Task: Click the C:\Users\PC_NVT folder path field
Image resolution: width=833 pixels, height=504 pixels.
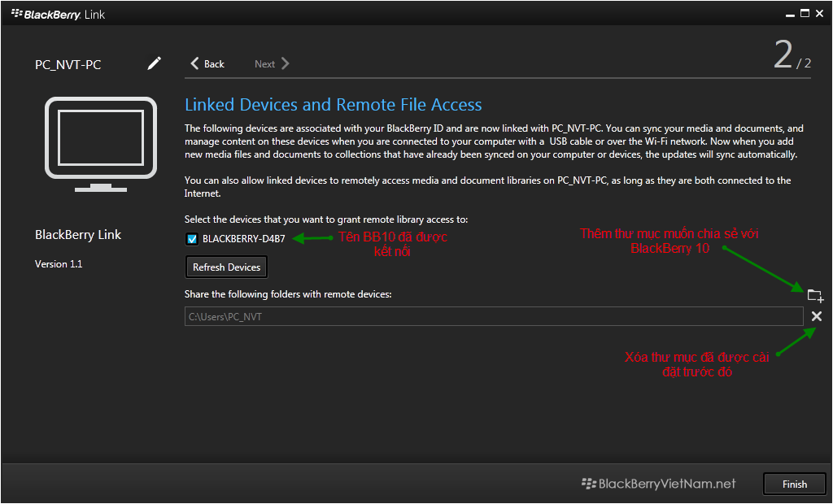Action: [494, 316]
